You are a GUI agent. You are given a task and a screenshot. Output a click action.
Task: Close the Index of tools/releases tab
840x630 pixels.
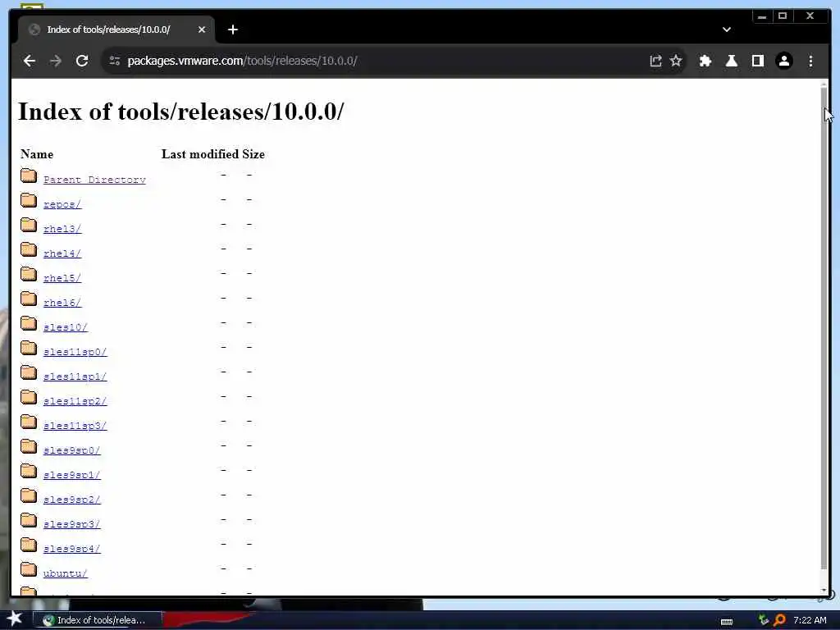point(202,30)
